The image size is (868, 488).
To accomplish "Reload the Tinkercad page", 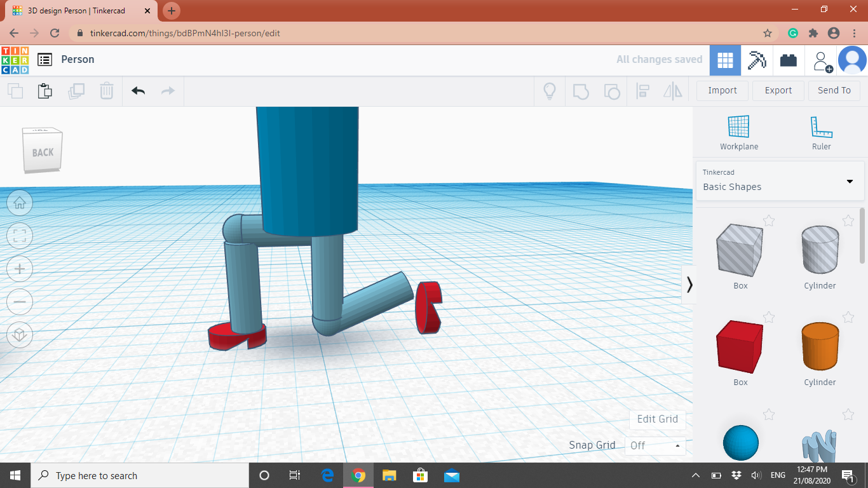I will click(55, 33).
